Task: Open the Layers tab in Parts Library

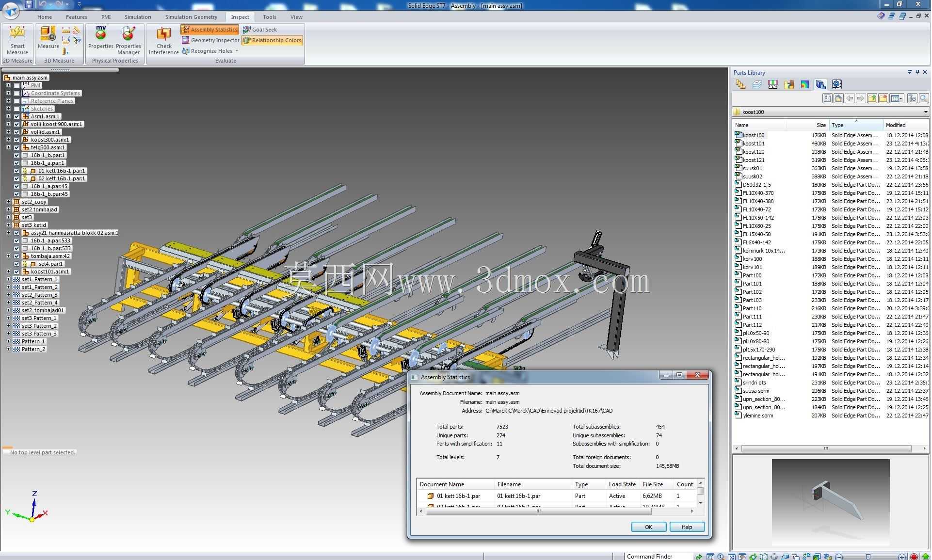Action: click(756, 85)
